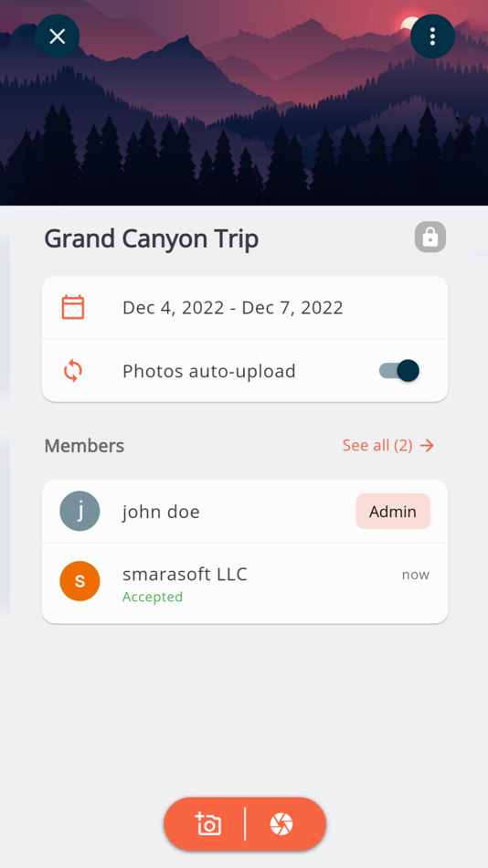Click the auto-upload sync arrows icon

pos(73,370)
